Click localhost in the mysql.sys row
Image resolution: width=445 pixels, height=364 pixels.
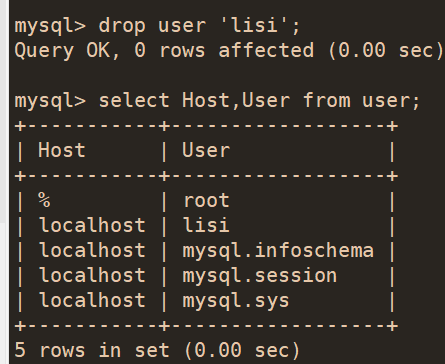pyautogui.click(x=92, y=300)
